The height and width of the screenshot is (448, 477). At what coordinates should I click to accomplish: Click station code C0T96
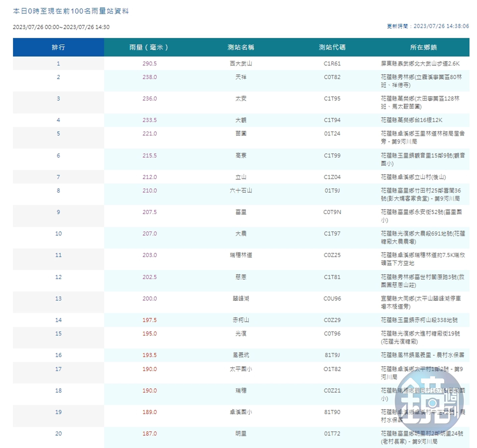coord(332,333)
